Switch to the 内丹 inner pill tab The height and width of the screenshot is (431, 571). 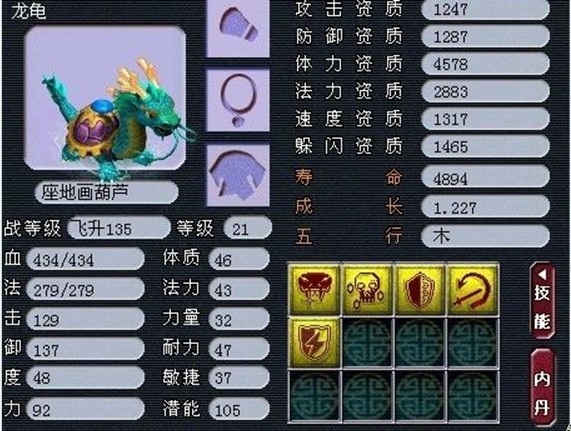pyautogui.click(x=543, y=387)
